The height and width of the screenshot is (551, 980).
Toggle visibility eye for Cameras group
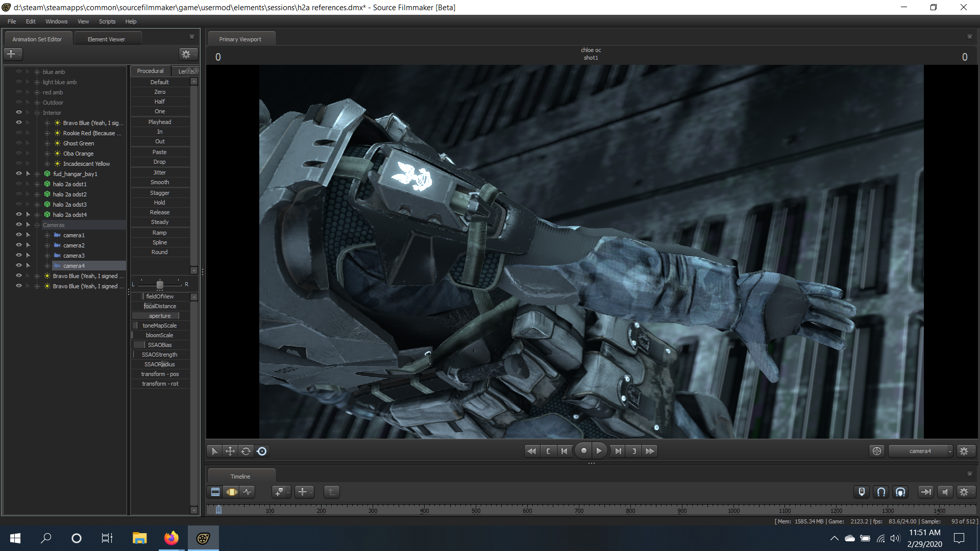(x=19, y=224)
